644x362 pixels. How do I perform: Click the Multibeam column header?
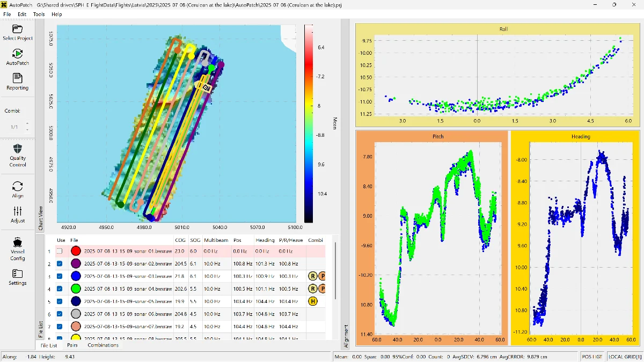pyautogui.click(x=217, y=240)
